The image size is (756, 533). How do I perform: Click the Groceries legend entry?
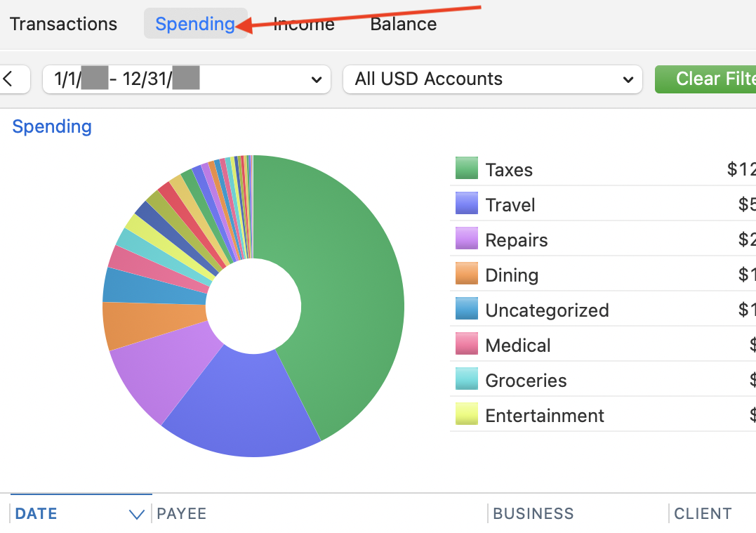(x=526, y=380)
